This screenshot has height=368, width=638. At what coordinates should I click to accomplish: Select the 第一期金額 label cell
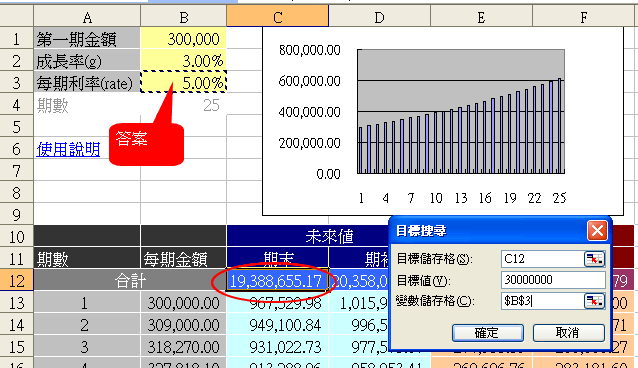[87, 39]
